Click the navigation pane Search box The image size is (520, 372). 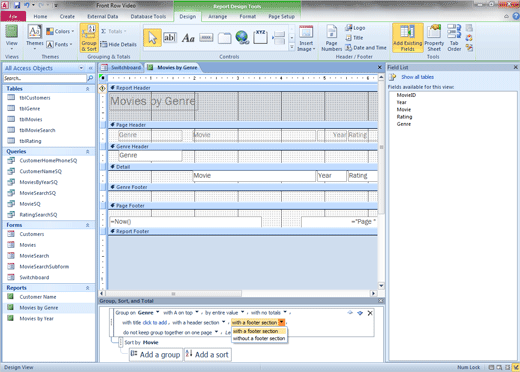45,78
